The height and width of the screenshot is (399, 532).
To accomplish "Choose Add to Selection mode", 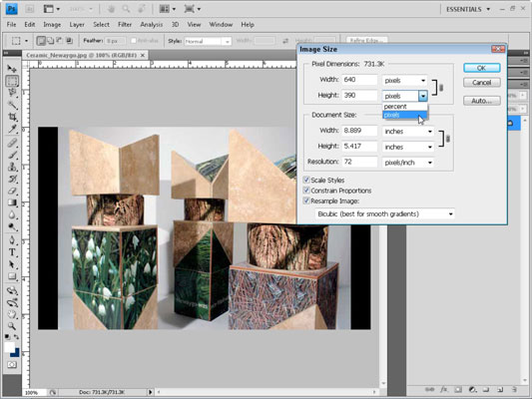I will [x=50, y=41].
